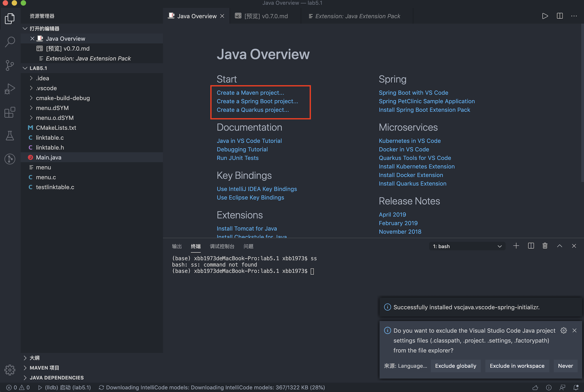Viewport: 584px width, 392px height.
Task: Open Main.java in the file explorer
Action: click(48, 157)
